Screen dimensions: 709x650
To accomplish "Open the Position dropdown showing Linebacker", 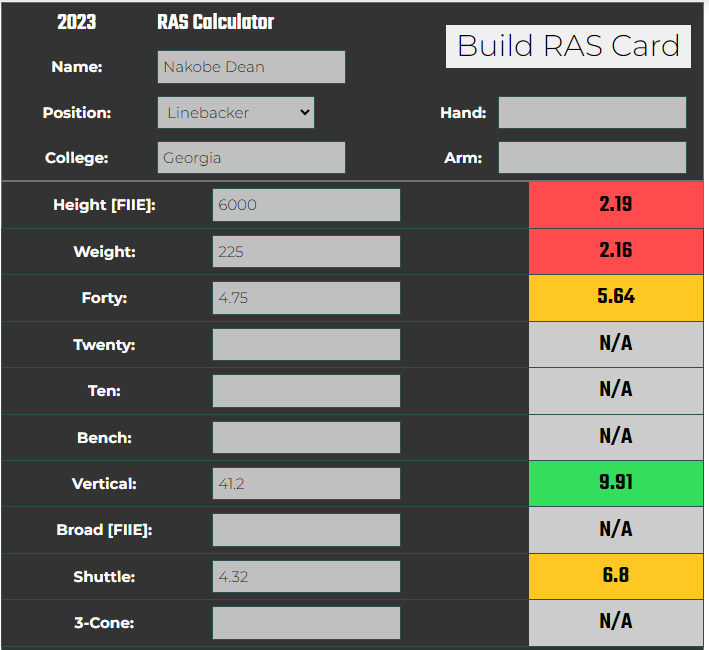I will point(235,112).
